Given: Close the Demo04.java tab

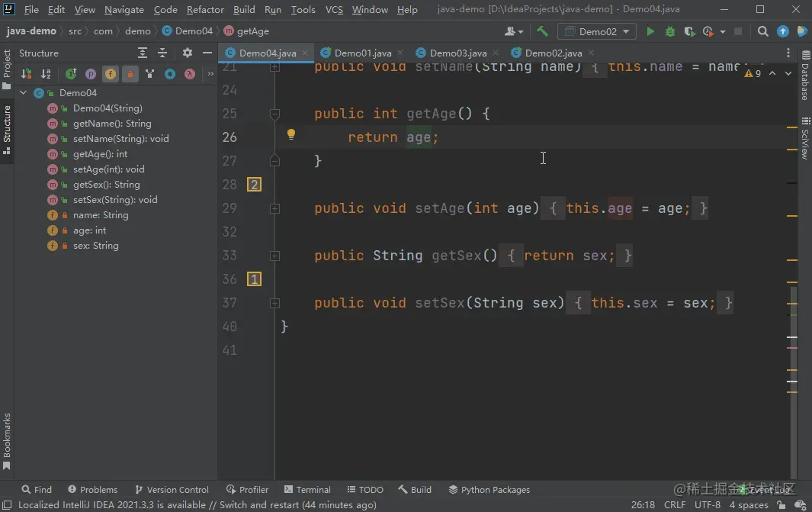Looking at the screenshot, I should pos(305,53).
